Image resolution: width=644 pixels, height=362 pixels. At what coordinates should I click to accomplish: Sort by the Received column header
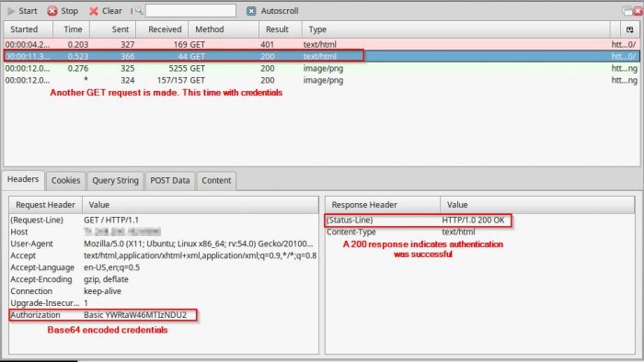pos(162,29)
